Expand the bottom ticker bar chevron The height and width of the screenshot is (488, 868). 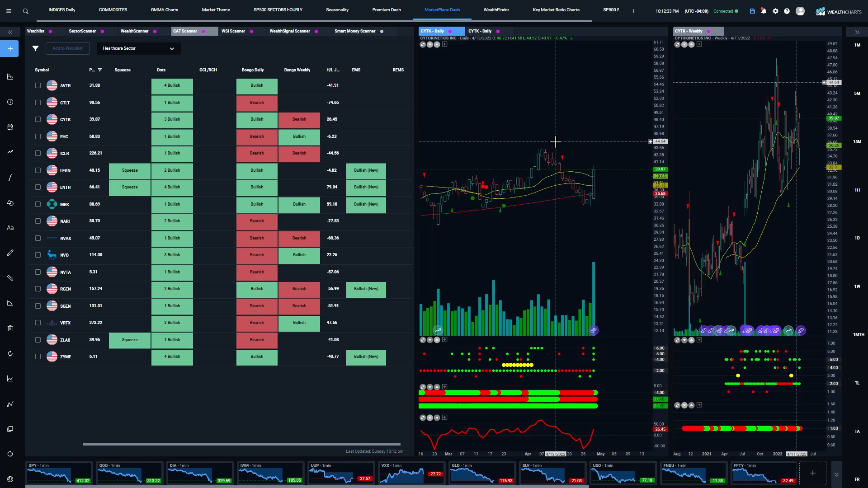(x=836, y=474)
